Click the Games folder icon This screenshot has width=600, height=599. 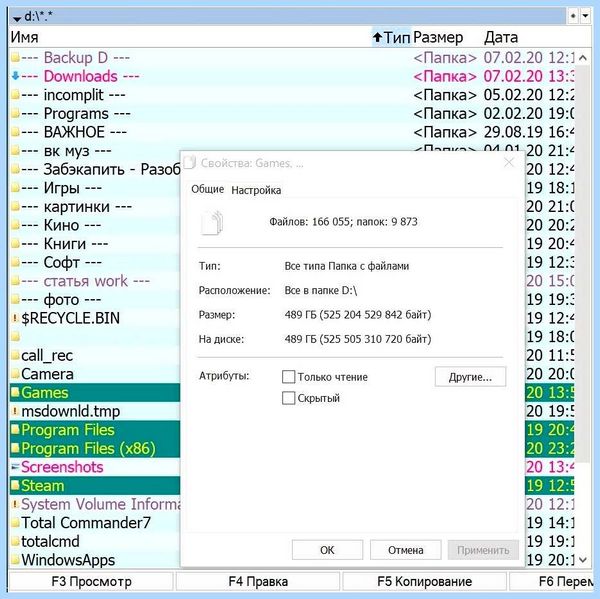15,393
